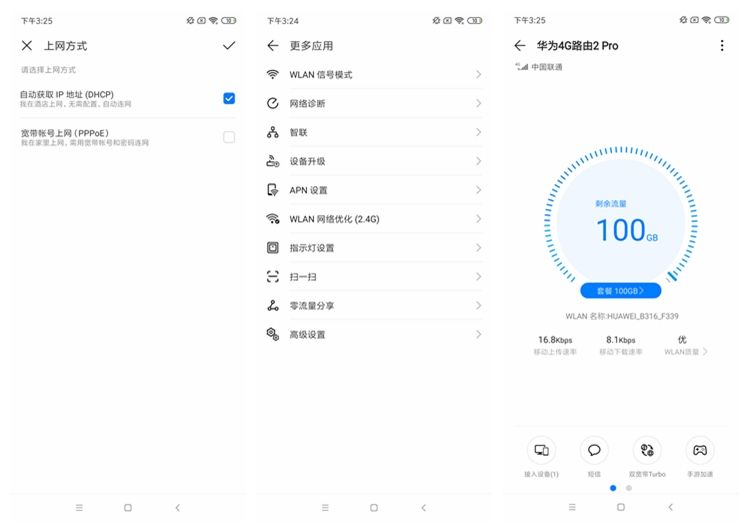
Task: Tap the 零流量分享 share icon
Action: (x=273, y=306)
